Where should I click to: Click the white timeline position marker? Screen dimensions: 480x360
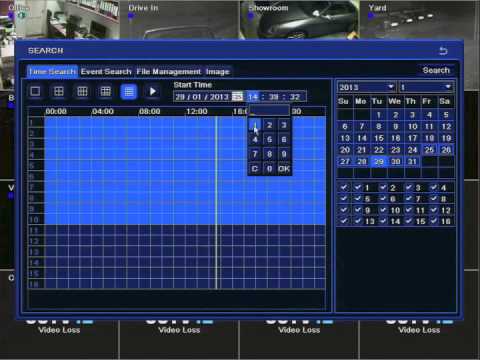[x=216, y=203]
